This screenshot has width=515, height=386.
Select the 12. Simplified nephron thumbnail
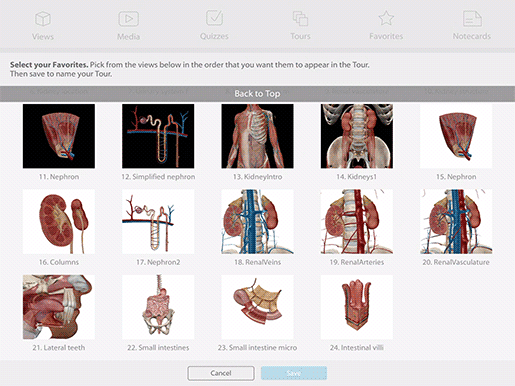click(158, 136)
